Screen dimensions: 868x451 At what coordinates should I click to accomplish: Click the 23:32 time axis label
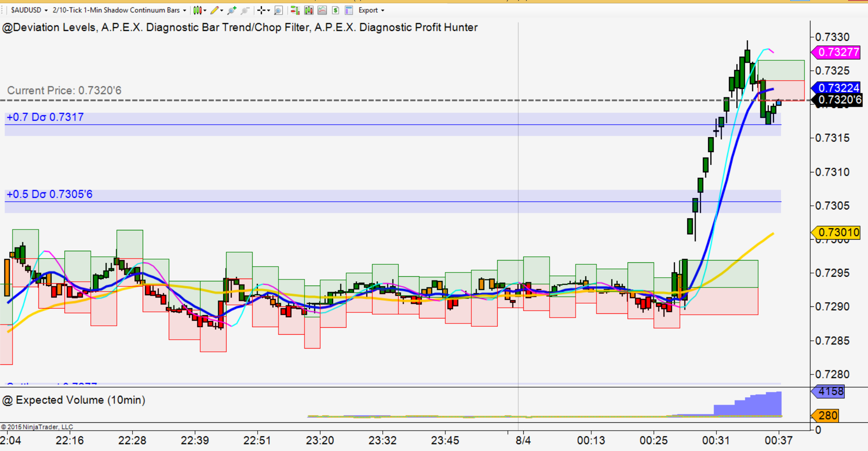383,440
